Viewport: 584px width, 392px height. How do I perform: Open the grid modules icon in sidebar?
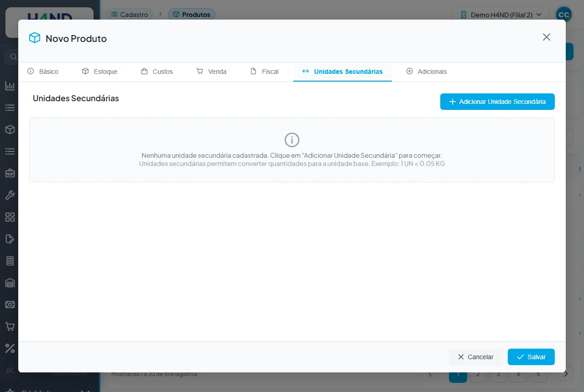10,217
